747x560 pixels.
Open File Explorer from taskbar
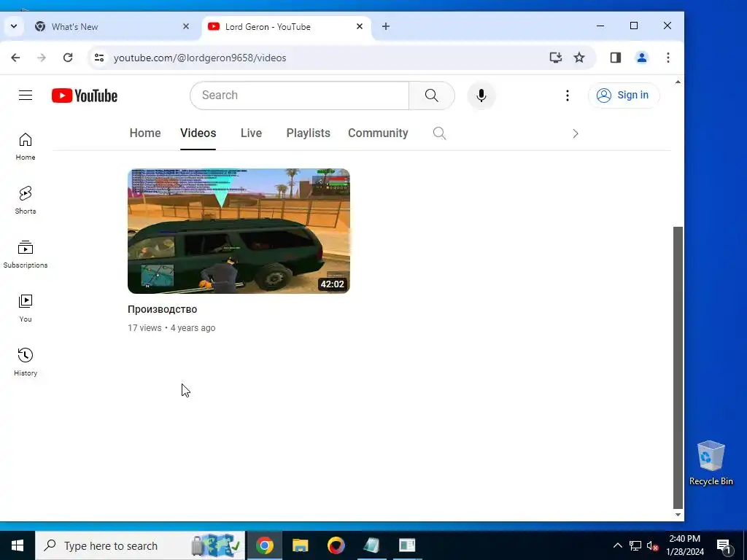click(300, 545)
